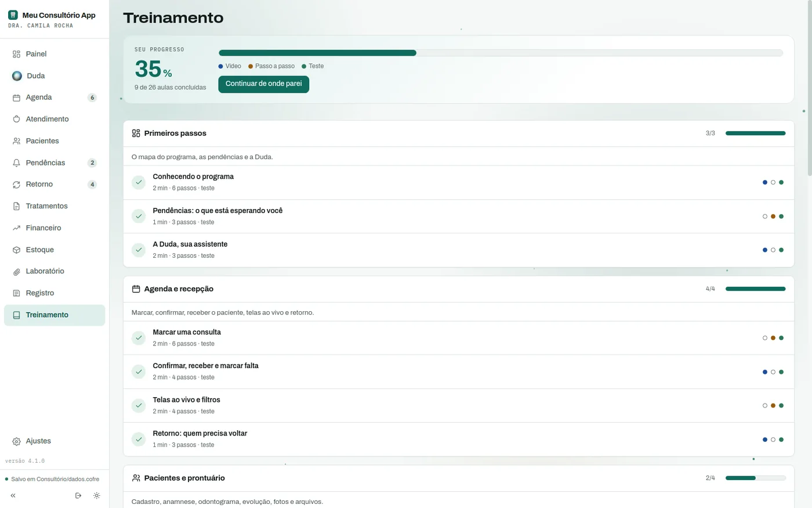Collapse the sidebar with double-chevron icon

13,495
